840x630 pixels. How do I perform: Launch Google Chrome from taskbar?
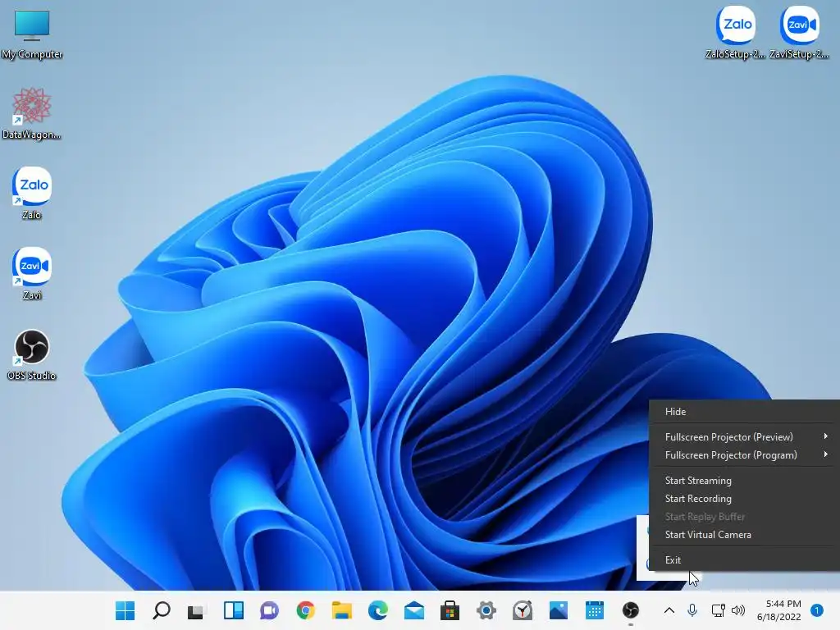click(305, 610)
